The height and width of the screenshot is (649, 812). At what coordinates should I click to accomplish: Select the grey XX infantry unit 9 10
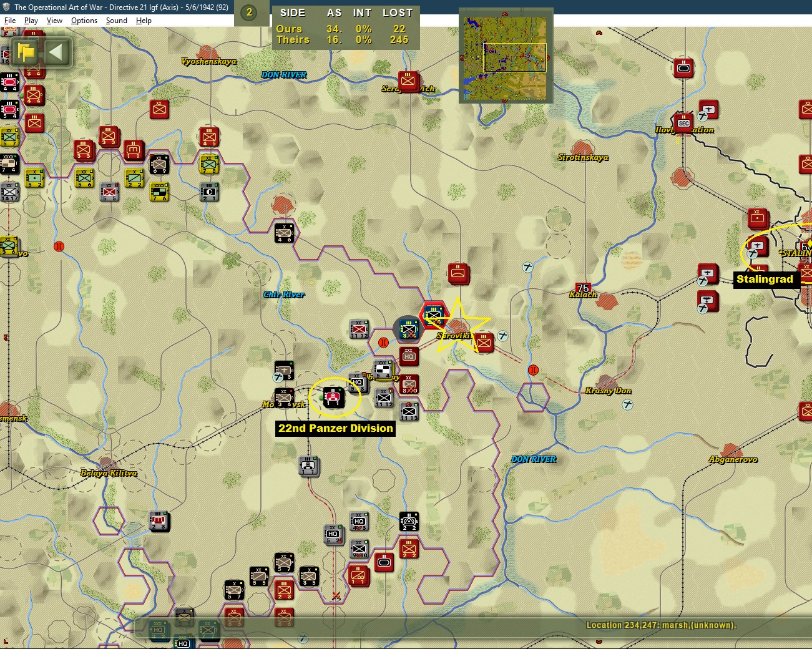pos(359,549)
